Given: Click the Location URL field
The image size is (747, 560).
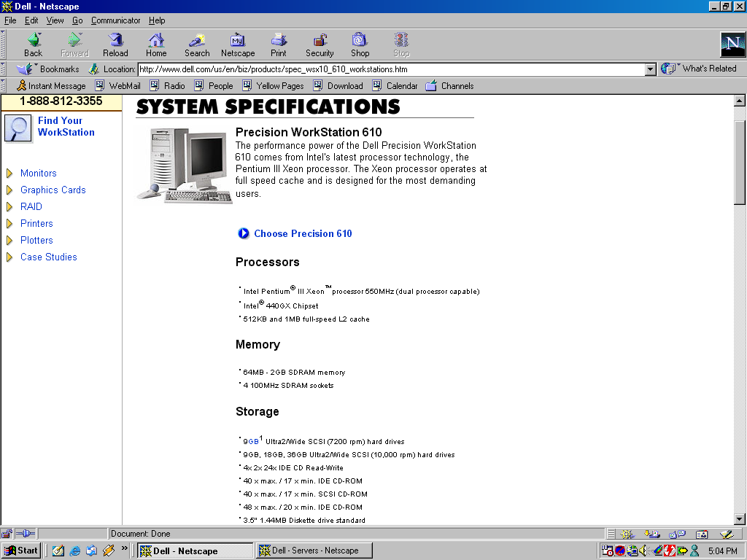Looking at the screenshot, I should [391, 69].
